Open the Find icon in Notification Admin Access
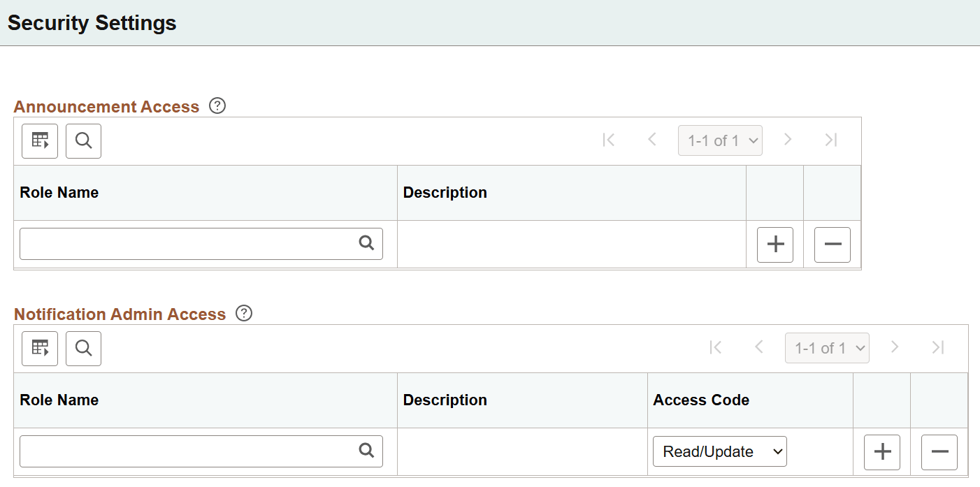Screen dimensions: 980x487 pos(83,348)
